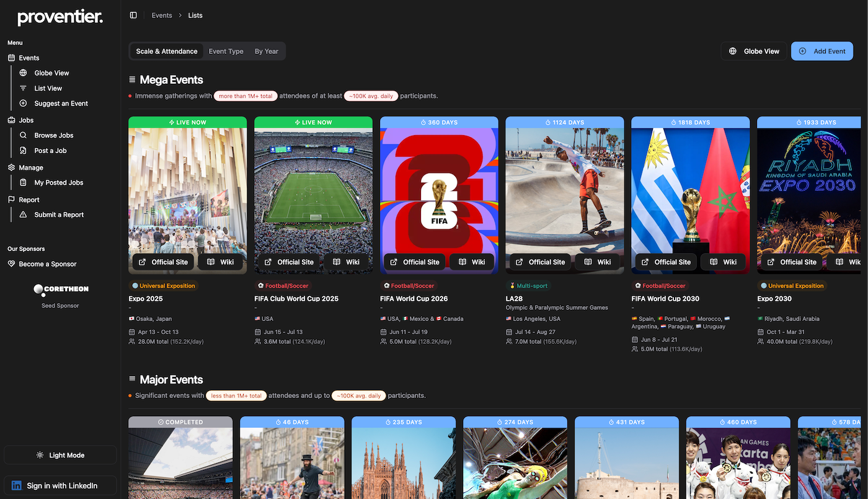Open Wiki for FIFA World Cup 2030
Screen dimensions: 868x499
724,262
